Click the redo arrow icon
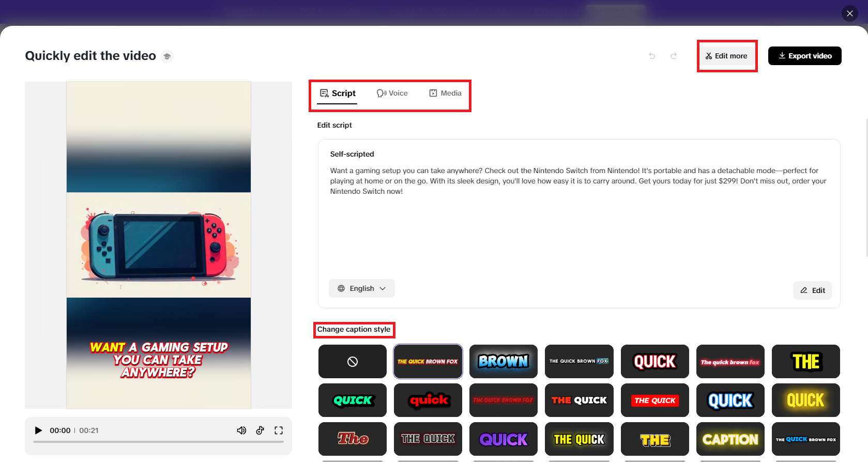This screenshot has width=868, height=464. coord(674,56)
